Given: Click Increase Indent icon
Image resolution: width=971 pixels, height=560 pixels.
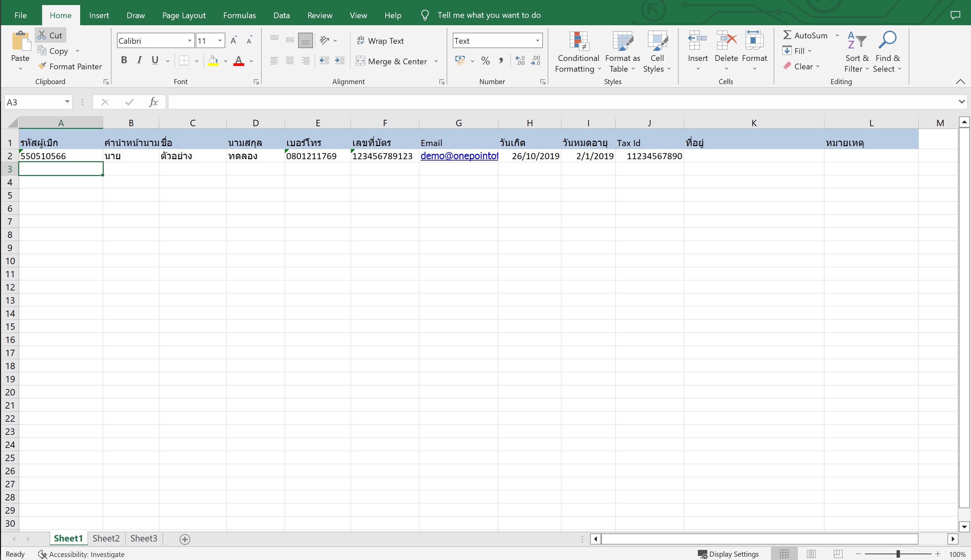Looking at the screenshot, I should click(x=340, y=61).
